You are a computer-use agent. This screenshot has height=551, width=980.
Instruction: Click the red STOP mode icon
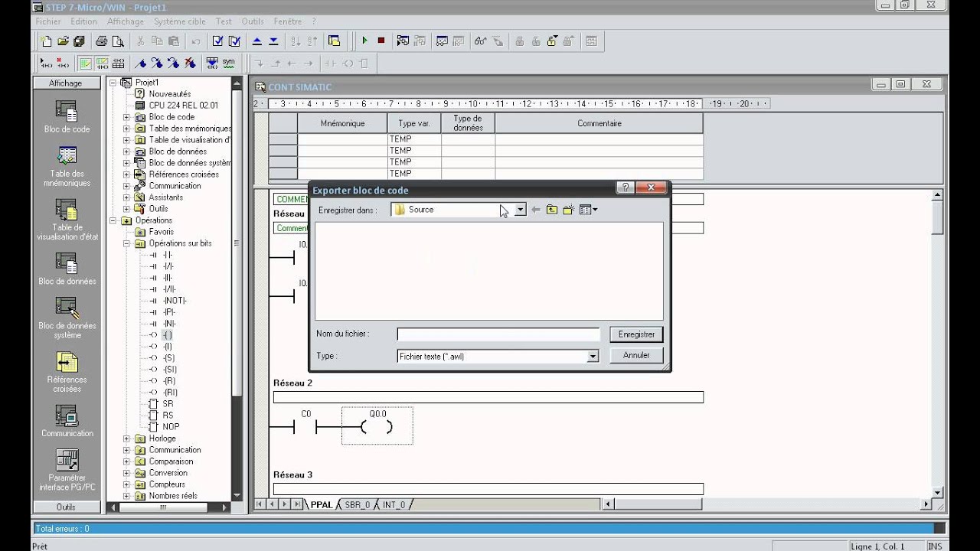[x=381, y=41]
